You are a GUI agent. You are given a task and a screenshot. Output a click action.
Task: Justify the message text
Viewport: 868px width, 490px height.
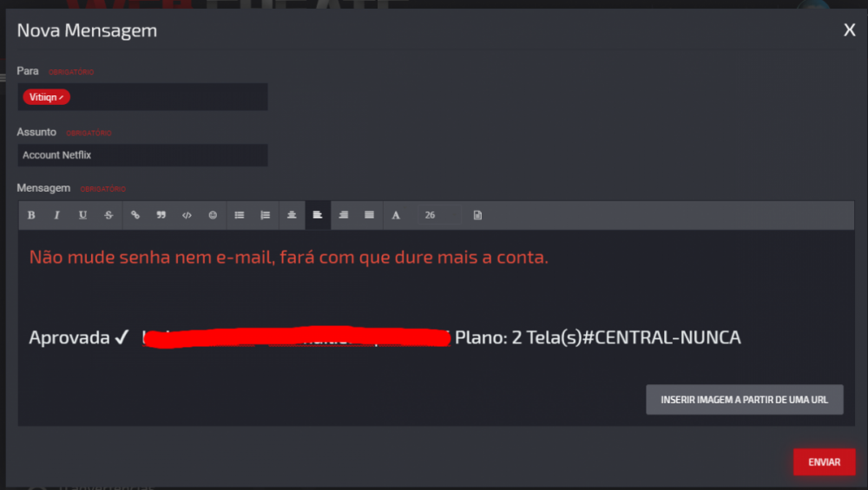click(x=369, y=215)
